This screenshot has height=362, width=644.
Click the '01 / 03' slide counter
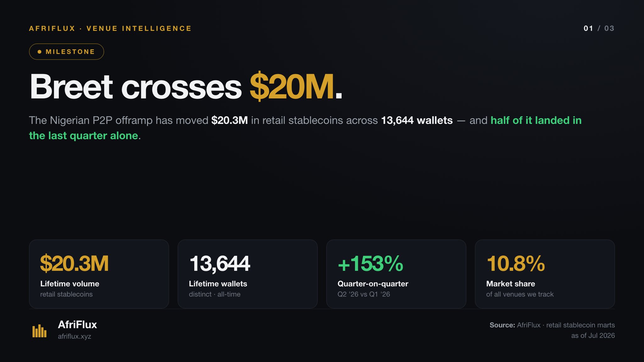pos(599,28)
